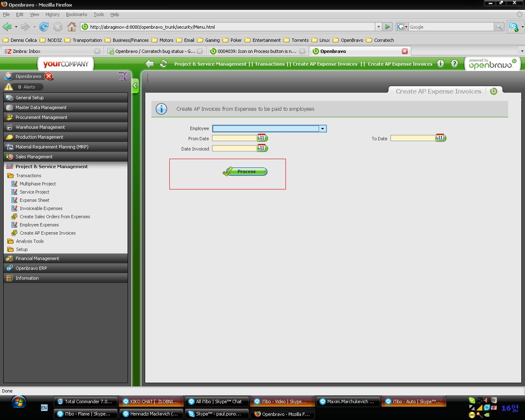Open the Employee dropdown list
Screen dimensions: 525x420
(323, 129)
